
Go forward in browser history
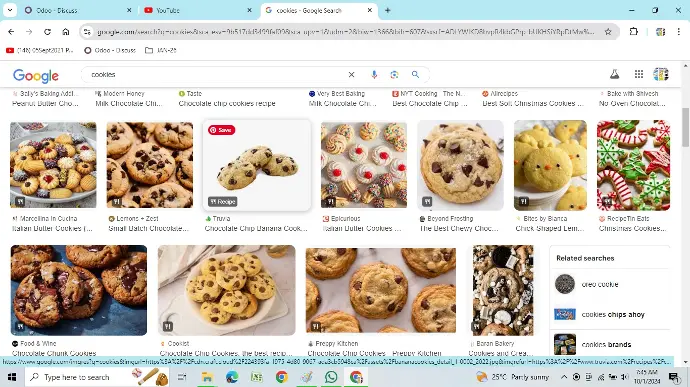click(29, 32)
